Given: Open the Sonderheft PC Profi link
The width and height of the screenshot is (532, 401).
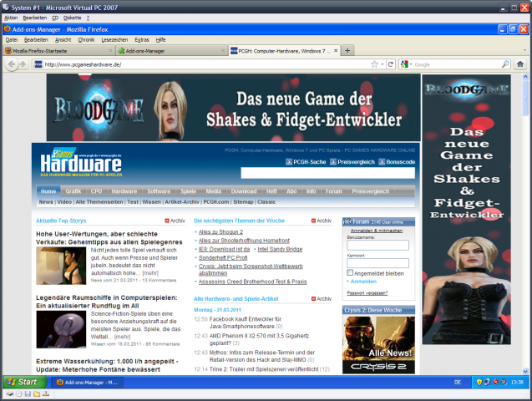Looking at the screenshot, I should click(x=223, y=258).
